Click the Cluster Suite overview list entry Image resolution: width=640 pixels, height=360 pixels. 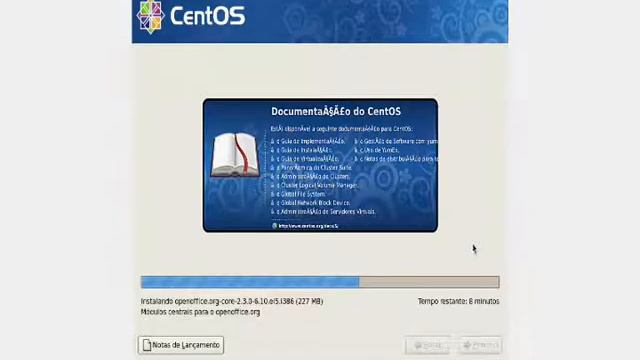316,168
